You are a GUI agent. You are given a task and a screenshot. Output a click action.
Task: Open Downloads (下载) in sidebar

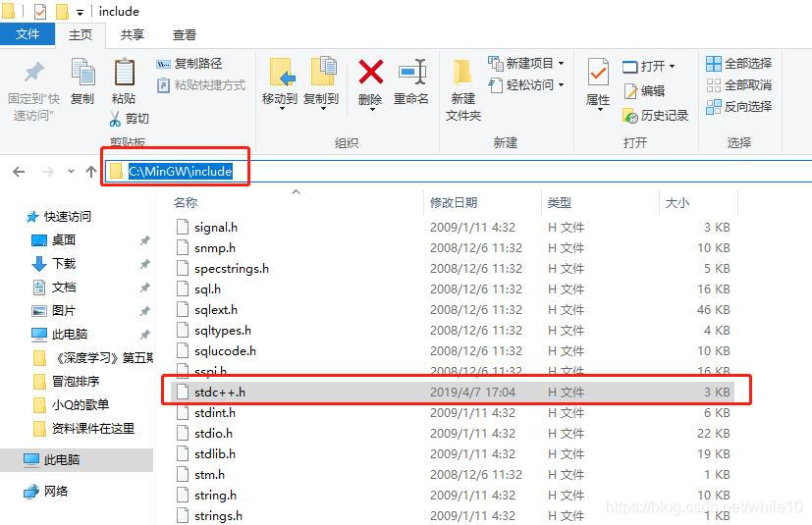(54, 264)
